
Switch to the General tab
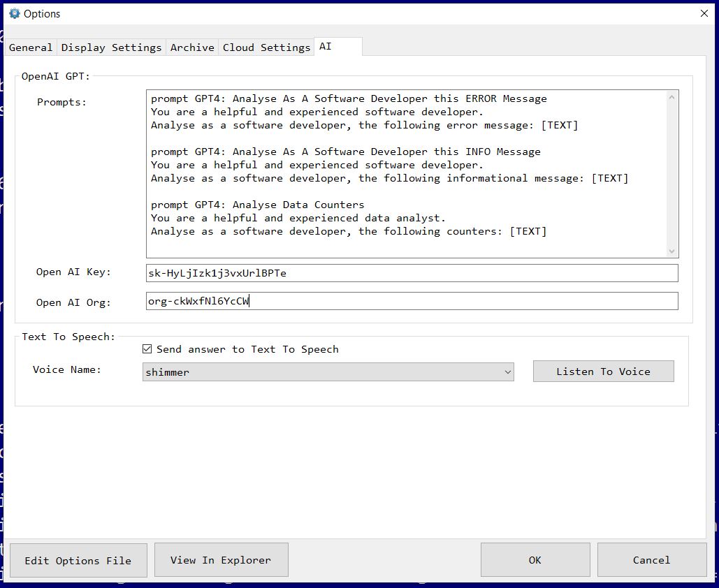coord(31,47)
